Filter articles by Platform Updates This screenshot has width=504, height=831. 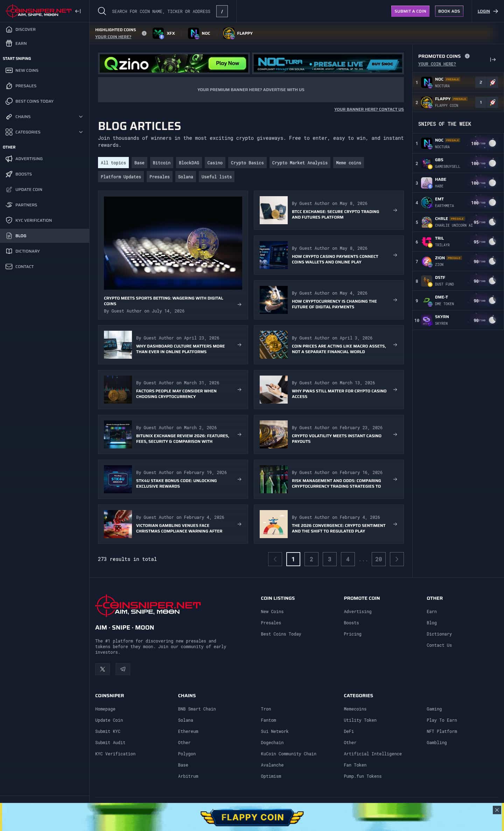[x=121, y=177]
